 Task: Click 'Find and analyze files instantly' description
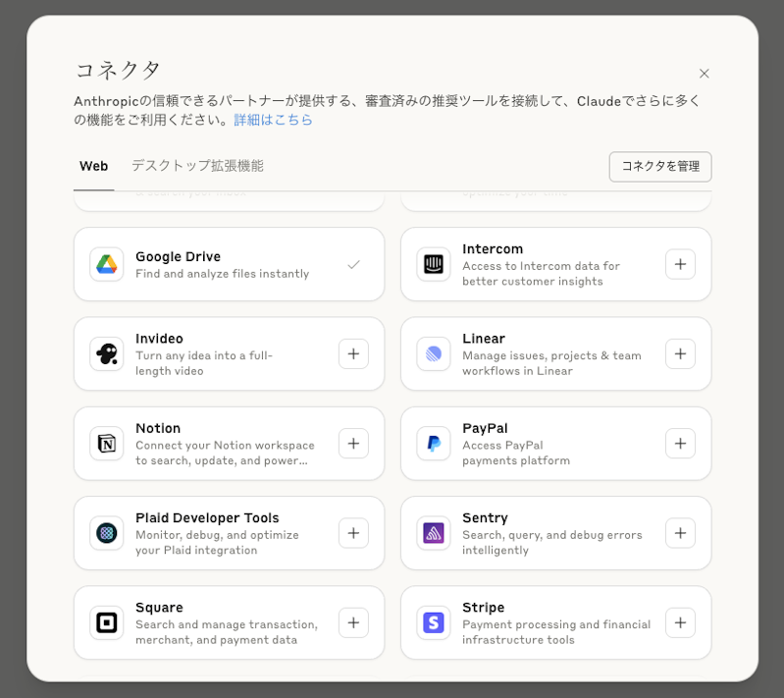tap(222, 274)
